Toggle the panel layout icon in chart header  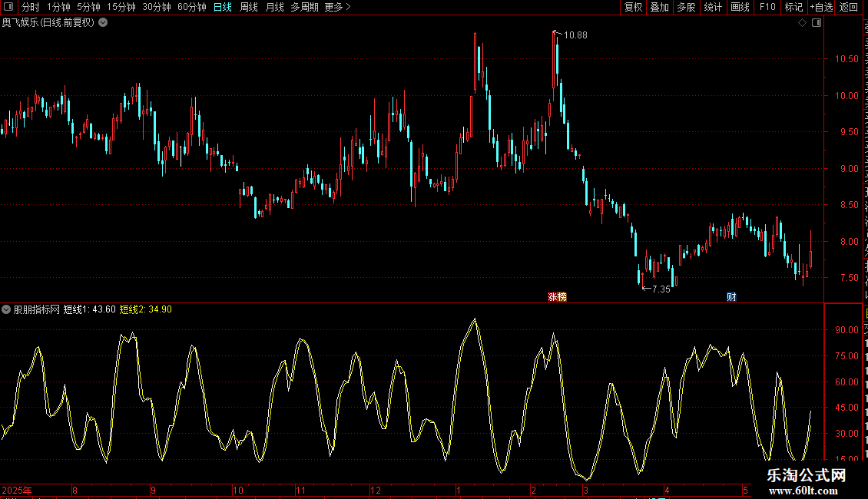click(817, 23)
